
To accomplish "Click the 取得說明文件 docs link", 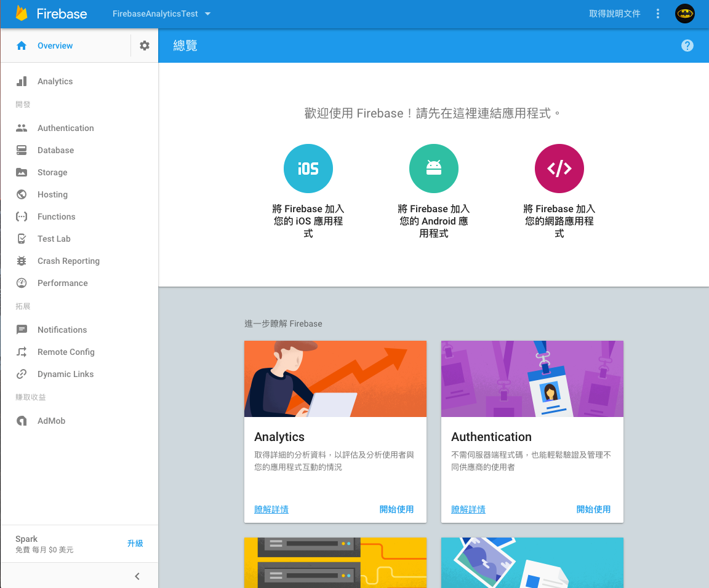I will 614,14.
